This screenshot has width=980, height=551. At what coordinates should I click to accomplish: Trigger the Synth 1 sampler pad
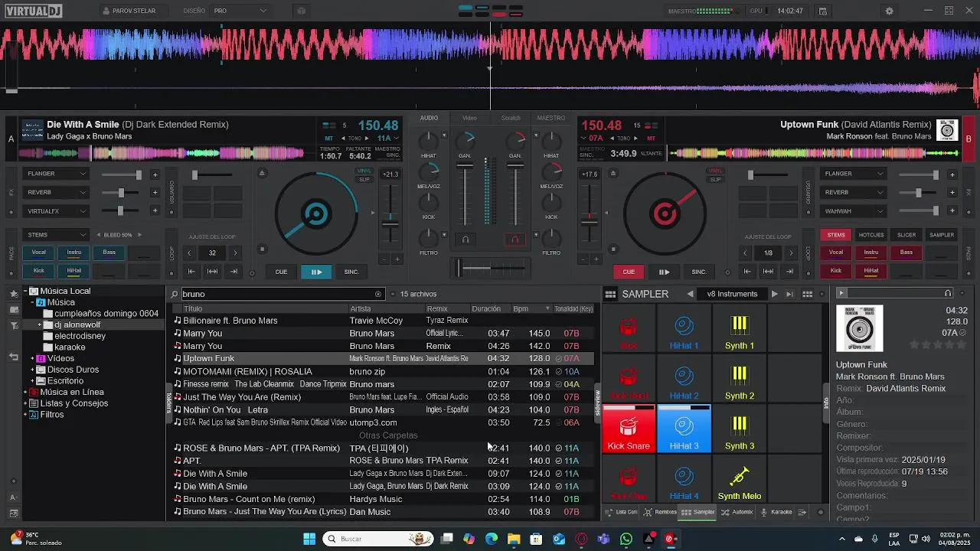coord(739,329)
